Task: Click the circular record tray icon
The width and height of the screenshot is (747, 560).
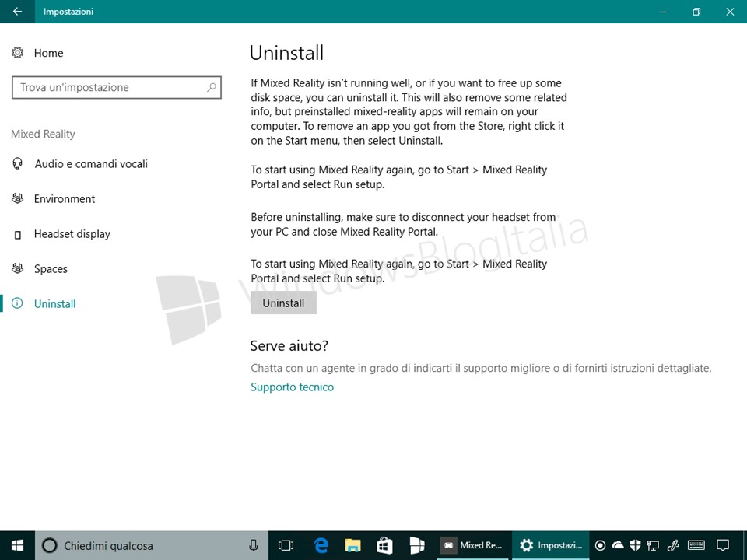Action: [x=601, y=546]
